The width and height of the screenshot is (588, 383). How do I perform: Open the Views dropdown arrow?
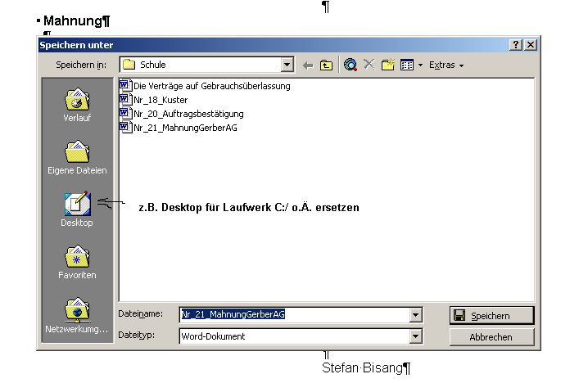pyautogui.click(x=420, y=65)
